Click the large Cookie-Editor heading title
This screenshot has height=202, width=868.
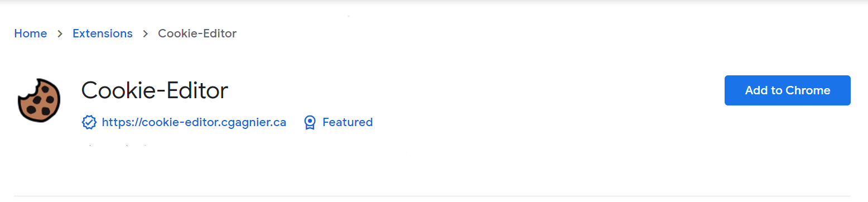click(155, 90)
